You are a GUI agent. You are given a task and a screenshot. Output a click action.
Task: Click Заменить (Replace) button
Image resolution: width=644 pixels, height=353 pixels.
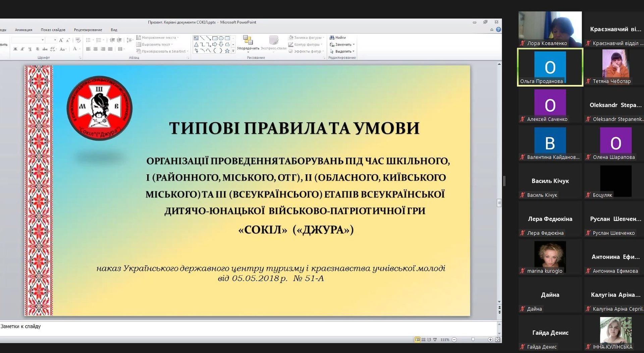342,44
